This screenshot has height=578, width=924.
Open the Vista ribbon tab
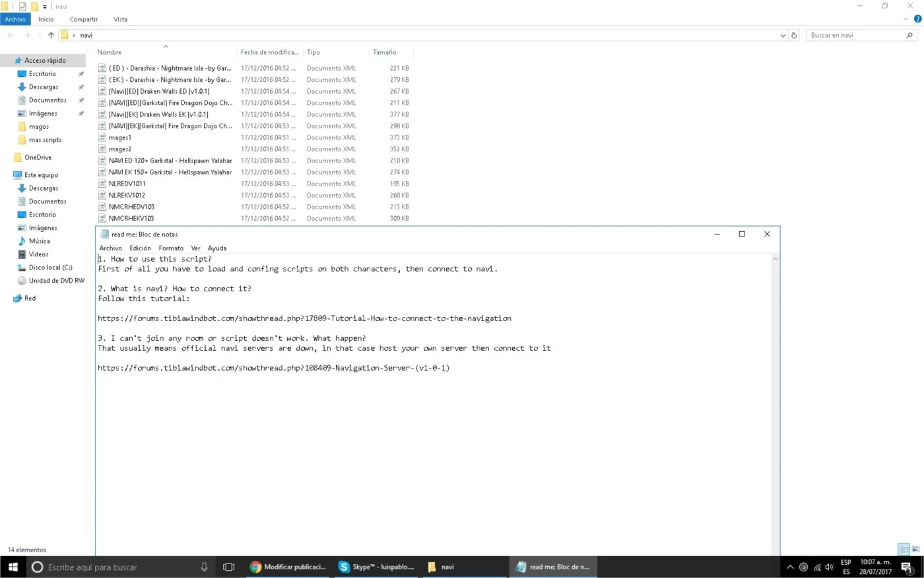(x=120, y=19)
